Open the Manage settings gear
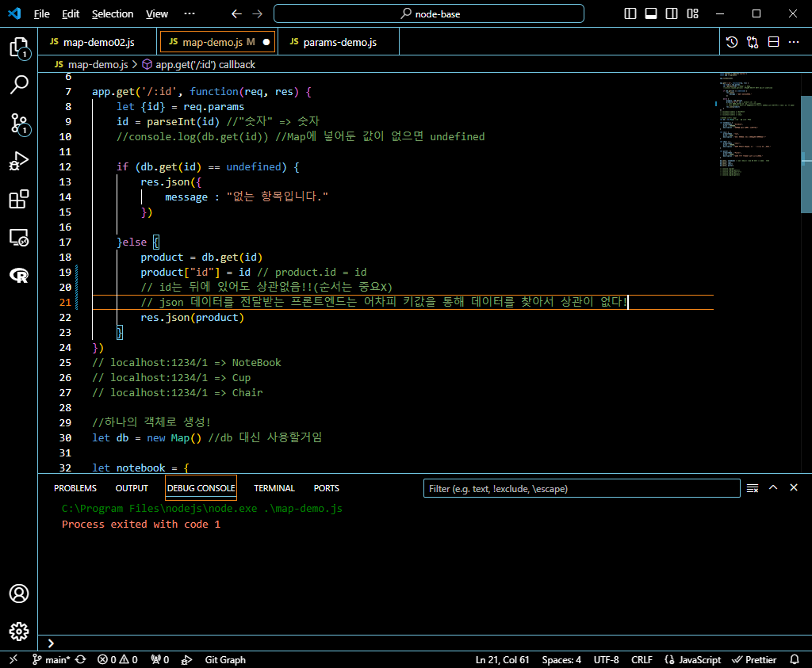 19,632
